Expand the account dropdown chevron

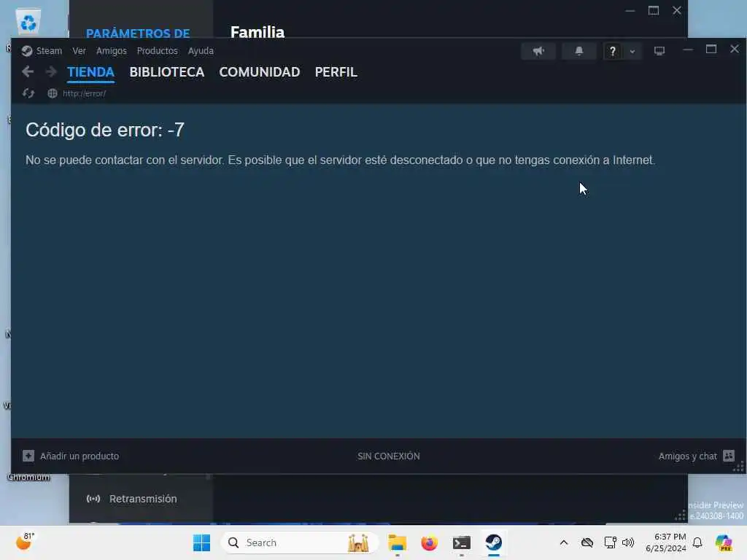(632, 52)
